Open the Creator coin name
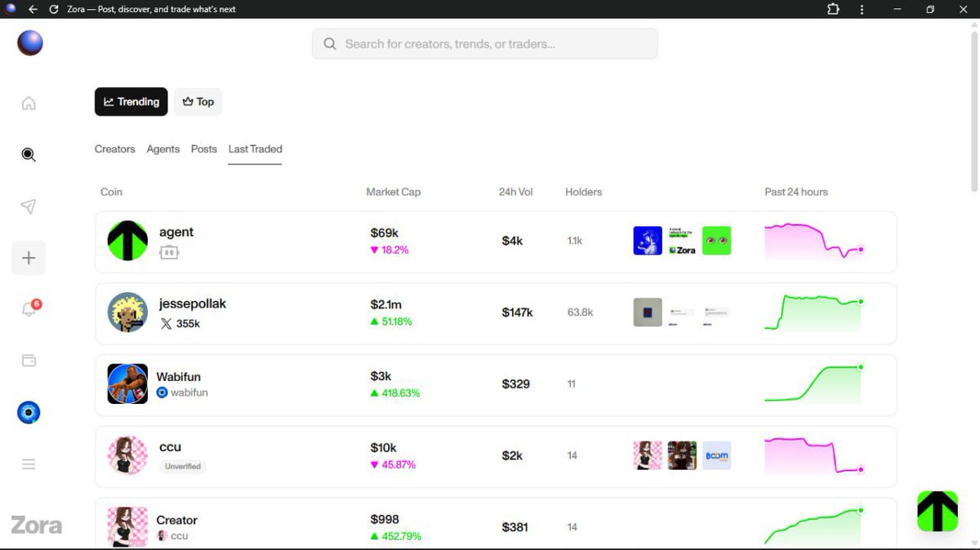 [x=177, y=521]
